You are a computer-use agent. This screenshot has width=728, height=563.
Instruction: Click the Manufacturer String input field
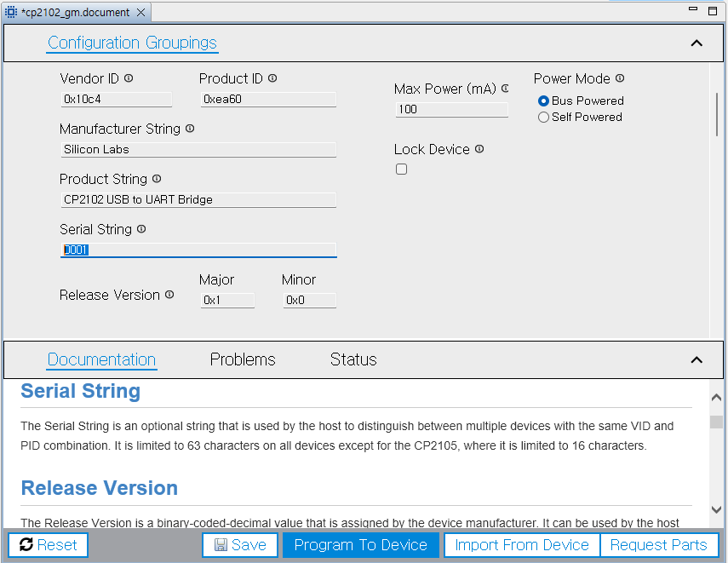tap(198, 150)
